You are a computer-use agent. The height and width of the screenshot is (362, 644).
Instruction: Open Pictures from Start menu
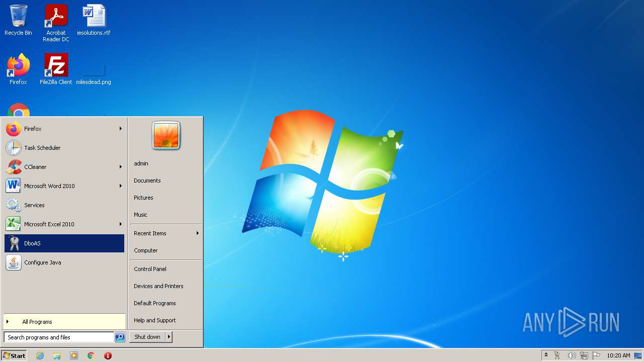tap(143, 198)
